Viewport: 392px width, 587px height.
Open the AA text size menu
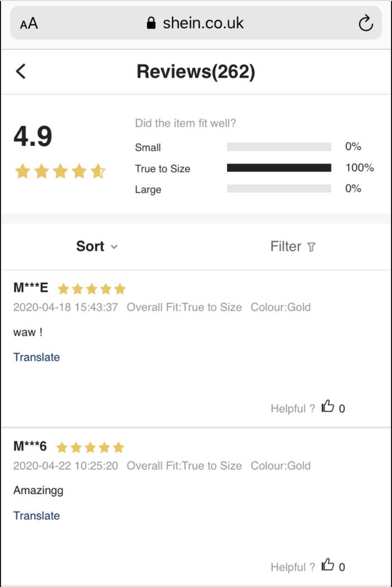click(29, 24)
